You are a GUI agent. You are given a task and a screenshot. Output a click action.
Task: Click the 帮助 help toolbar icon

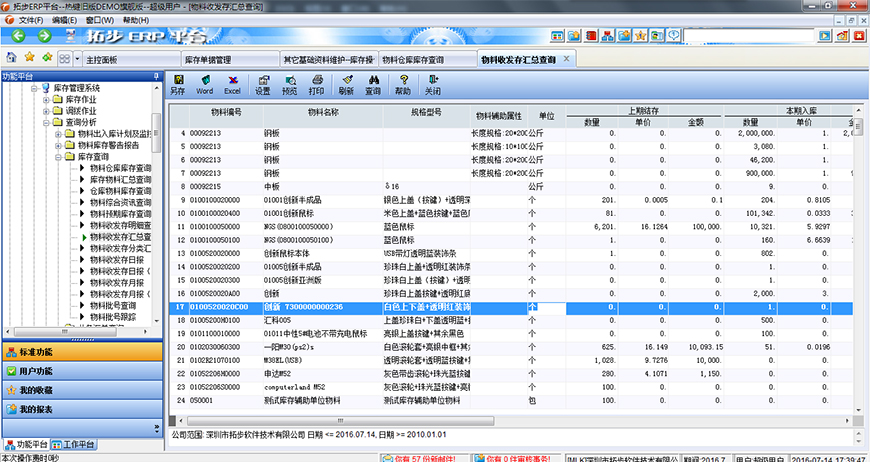point(403,83)
